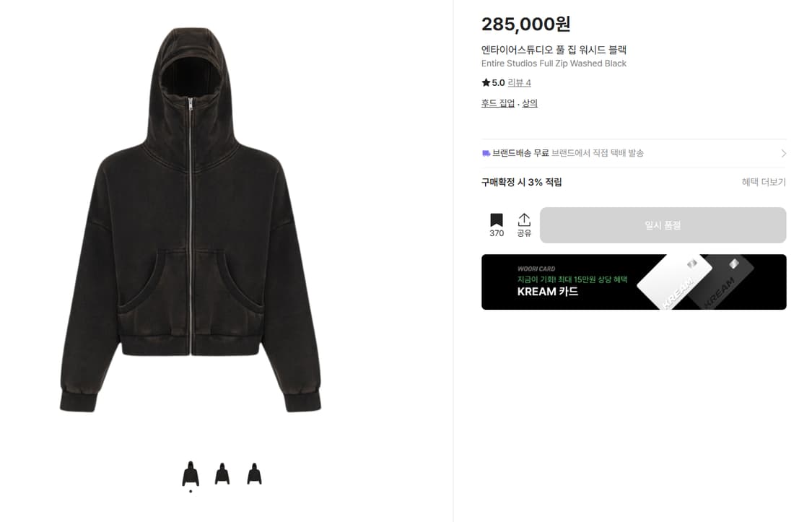Select the third hoodie thumbnail
The image size is (812, 522).
click(x=254, y=474)
